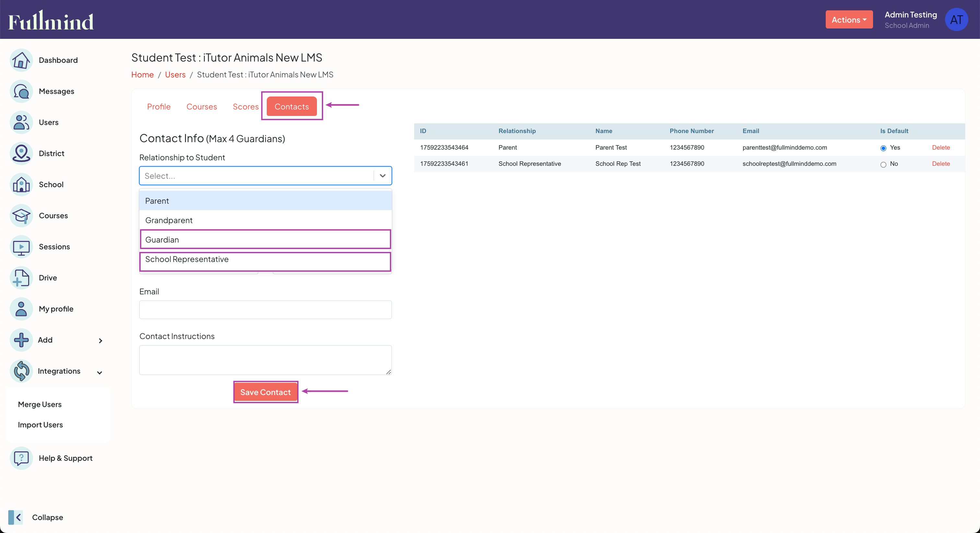Delete the Parent Test contact

[x=941, y=148]
